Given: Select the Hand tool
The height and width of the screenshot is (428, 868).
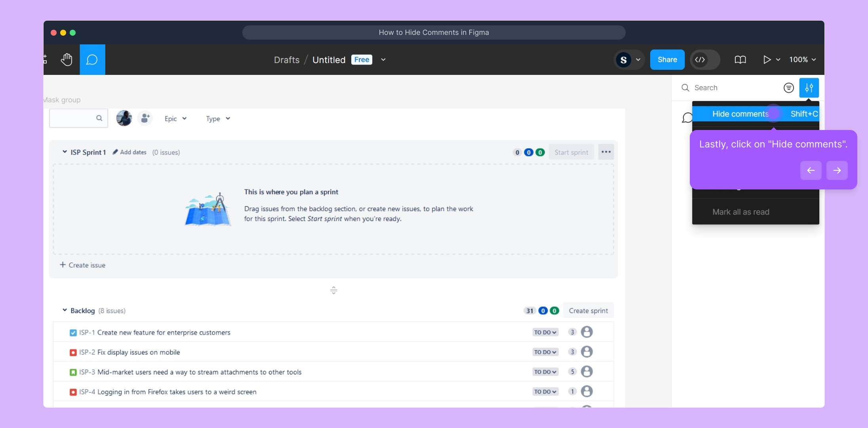Looking at the screenshot, I should coord(67,59).
